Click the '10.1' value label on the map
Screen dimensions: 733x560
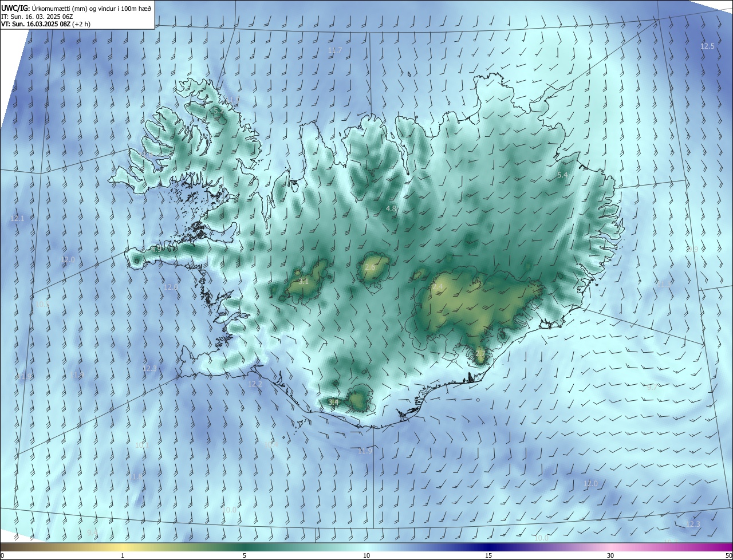click(142, 445)
